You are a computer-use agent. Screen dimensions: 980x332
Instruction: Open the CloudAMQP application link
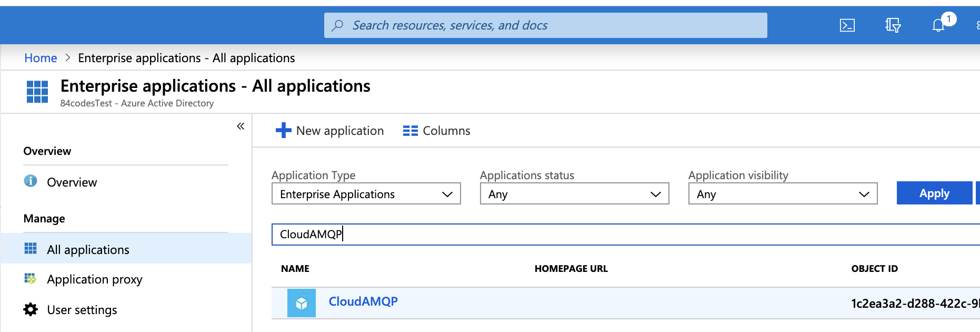pyautogui.click(x=363, y=301)
